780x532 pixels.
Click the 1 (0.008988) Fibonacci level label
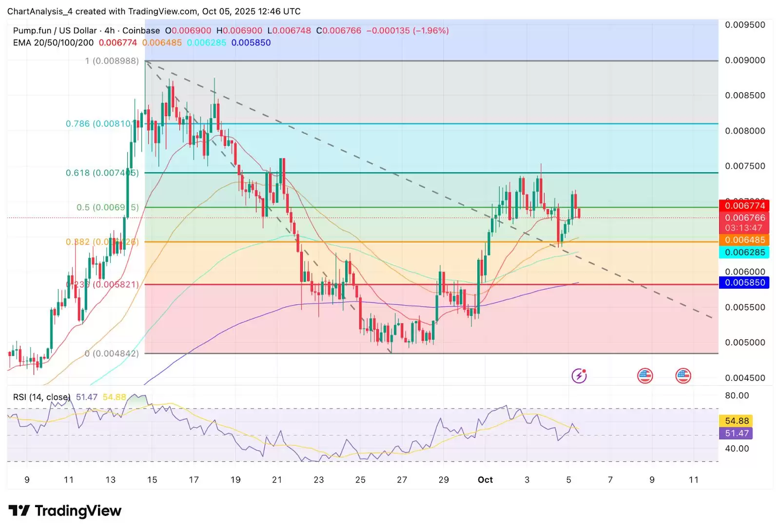[112, 61]
